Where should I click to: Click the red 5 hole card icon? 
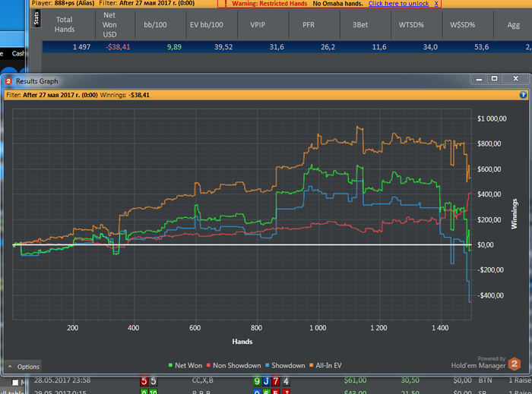point(144,381)
